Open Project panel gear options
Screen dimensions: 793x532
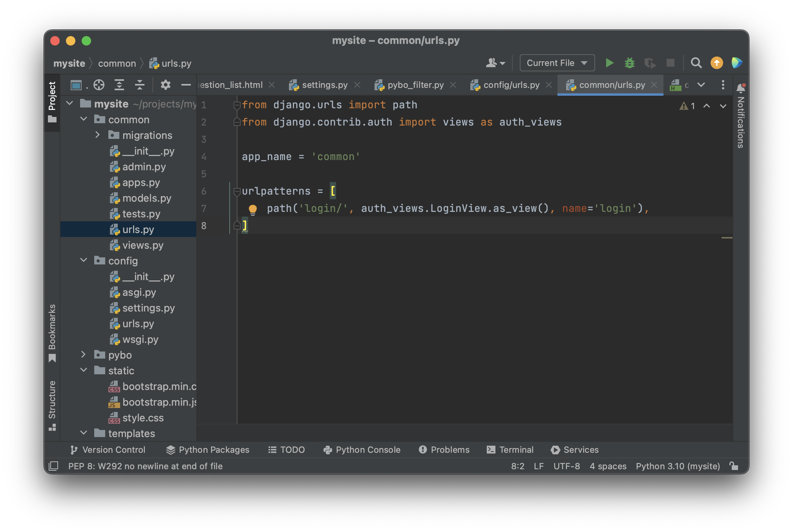[x=166, y=85]
